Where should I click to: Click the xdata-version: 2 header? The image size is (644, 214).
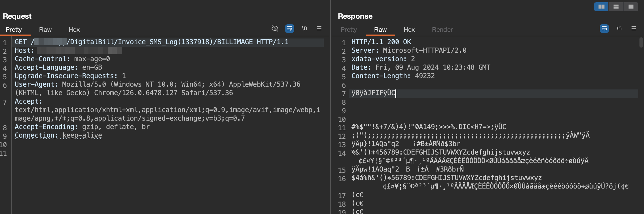coord(383,59)
